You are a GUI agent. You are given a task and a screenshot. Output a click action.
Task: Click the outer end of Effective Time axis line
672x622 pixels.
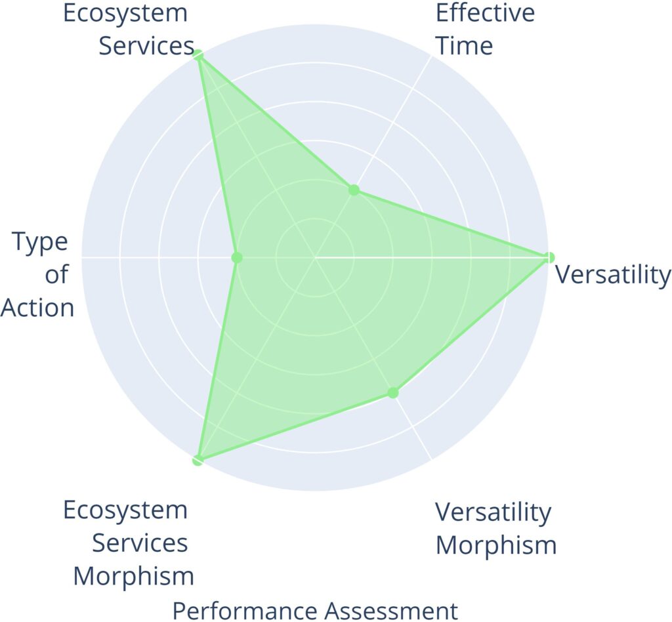pyautogui.click(x=430, y=57)
